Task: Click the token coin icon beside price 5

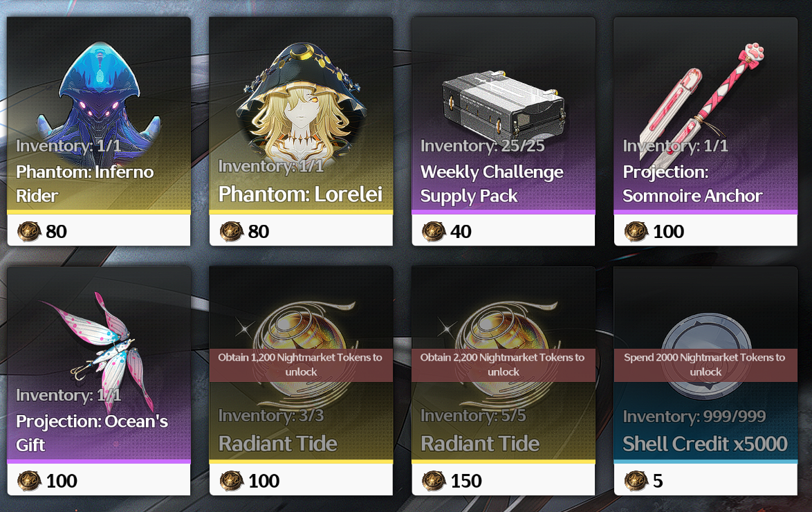Action: point(636,481)
